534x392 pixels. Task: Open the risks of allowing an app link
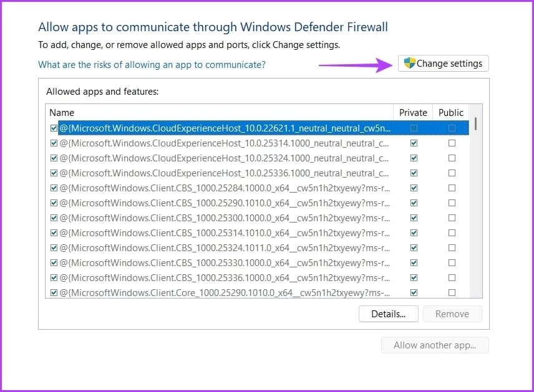pos(152,65)
